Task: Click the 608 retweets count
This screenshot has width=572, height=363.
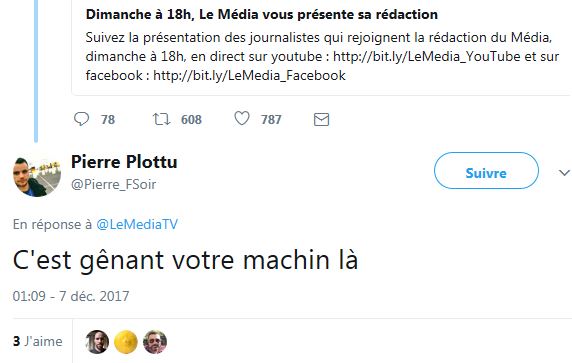Action: point(191,120)
